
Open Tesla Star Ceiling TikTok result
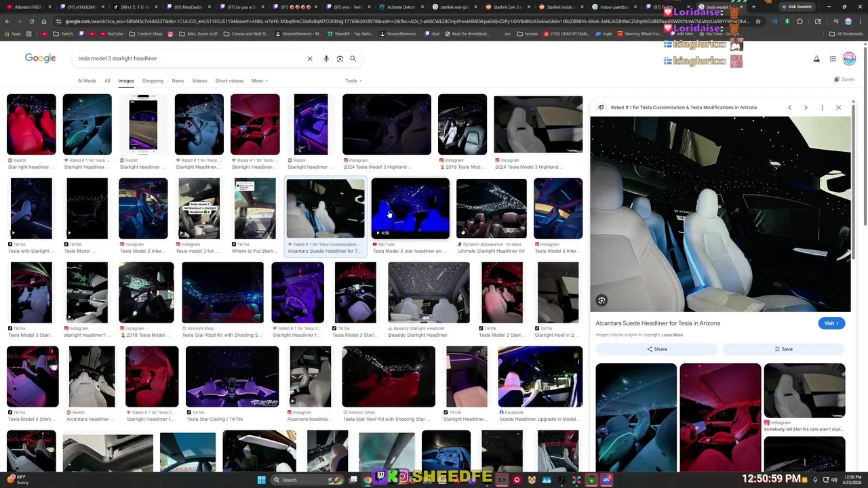click(232, 377)
